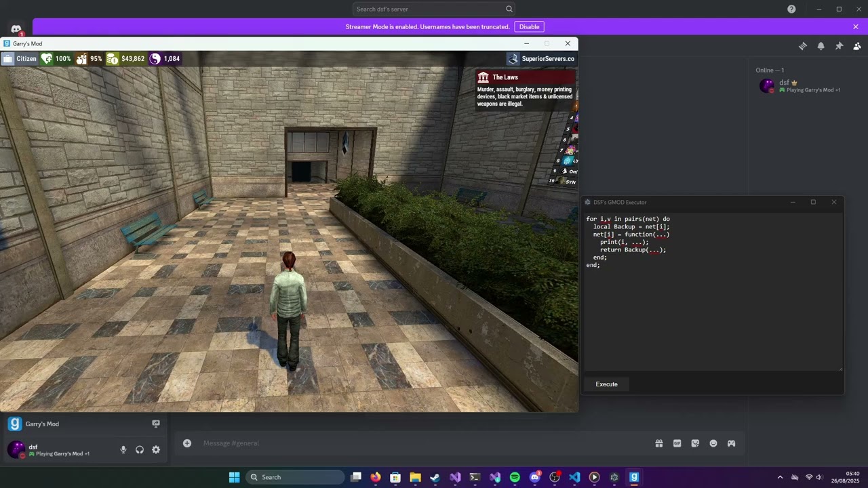
Task: Open Discord direct messages home icon
Action: click(16, 29)
